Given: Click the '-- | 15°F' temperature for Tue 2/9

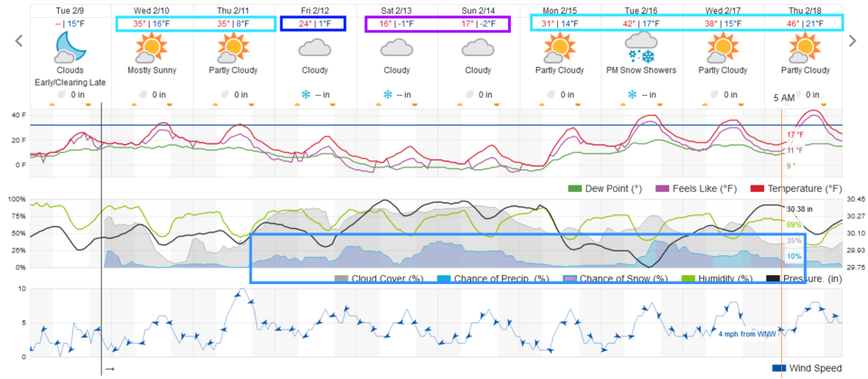Looking at the screenshot, I should (x=70, y=24).
